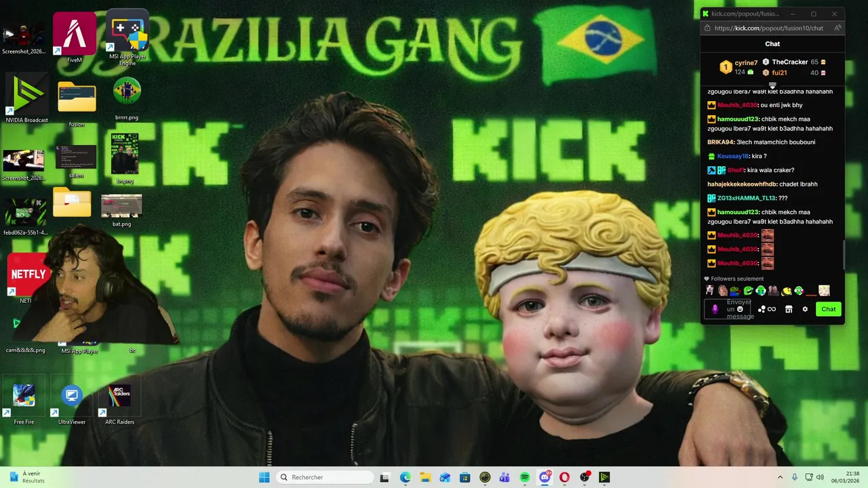The width and height of the screenshot is (868, 488).
Task: Open top-left Screenshot_2026 file
Action: [23, 39]
